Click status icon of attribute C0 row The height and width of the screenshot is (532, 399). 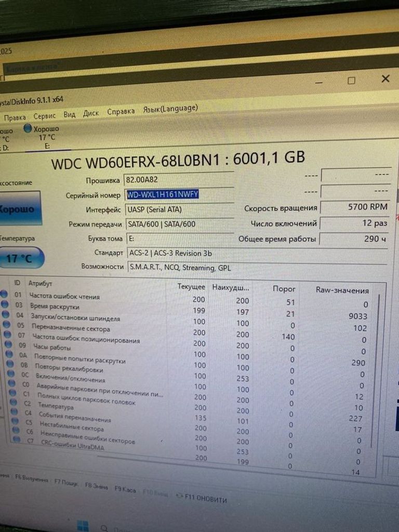click(12, 383)
